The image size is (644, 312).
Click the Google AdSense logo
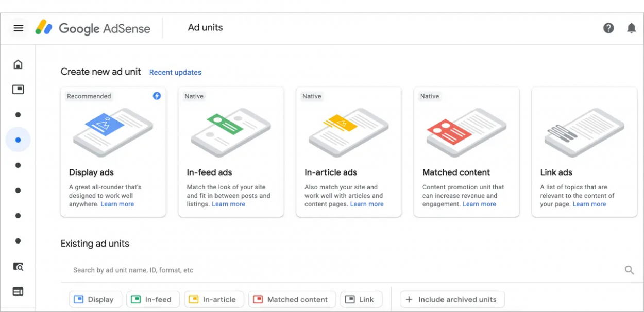click(93, 28)
